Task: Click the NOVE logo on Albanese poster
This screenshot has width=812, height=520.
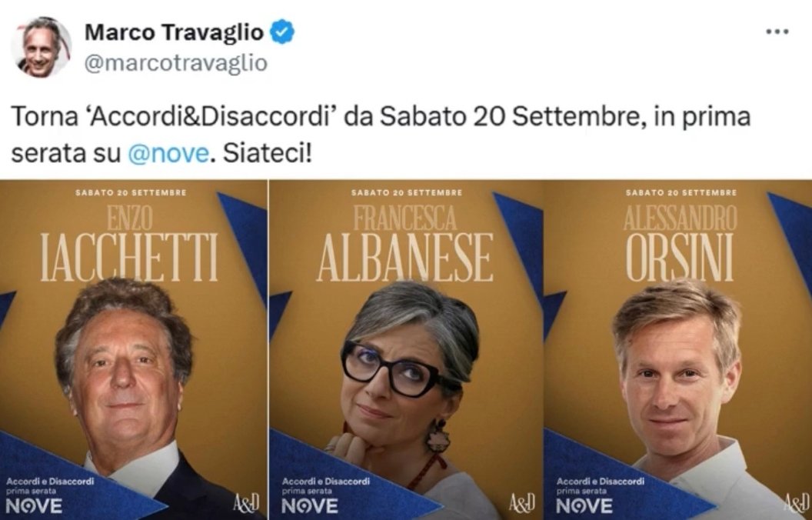Action: 310,505
